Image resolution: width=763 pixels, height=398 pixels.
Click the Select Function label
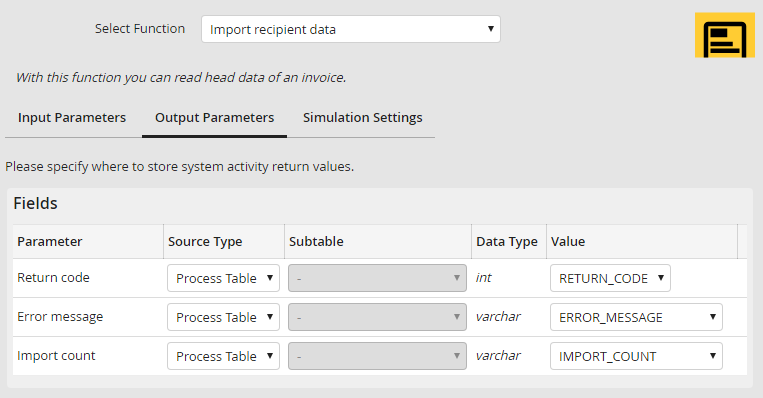[x=140, y=29]
